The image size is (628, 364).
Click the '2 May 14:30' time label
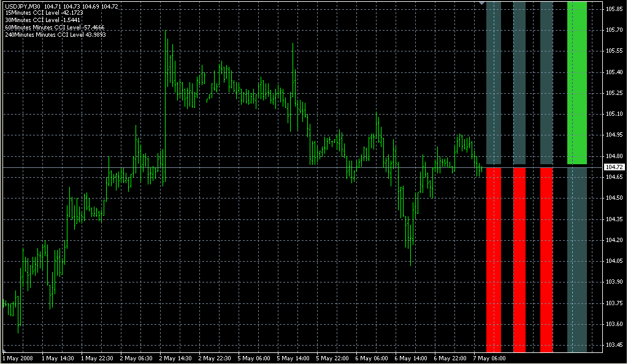175,358
